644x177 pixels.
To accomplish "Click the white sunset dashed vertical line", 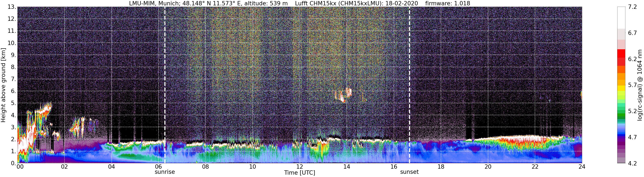I will point(409,85).
